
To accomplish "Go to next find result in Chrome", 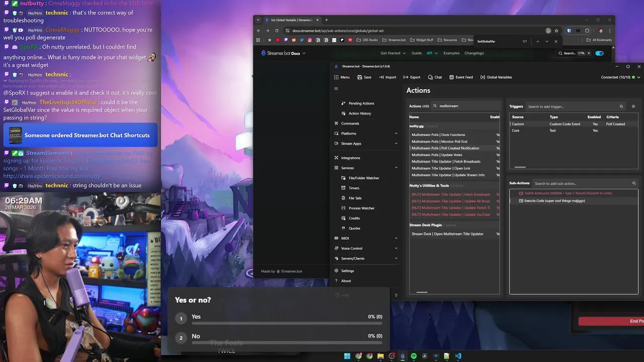I will (x=546, y=41).
